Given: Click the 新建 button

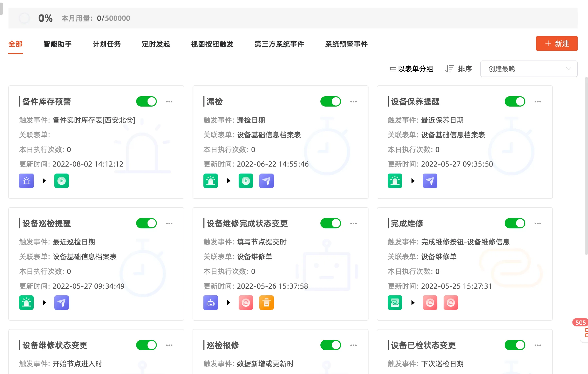Looking at the screenshot, I should point(557,43).
